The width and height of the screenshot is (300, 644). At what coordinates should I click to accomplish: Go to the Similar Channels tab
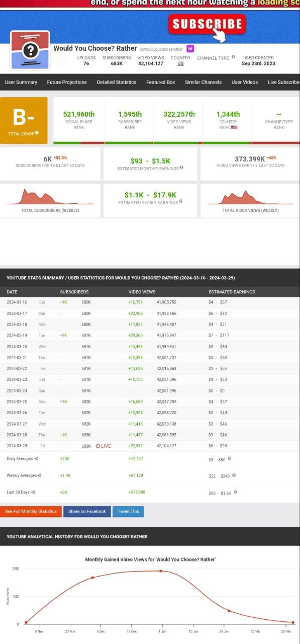[203, 82]
